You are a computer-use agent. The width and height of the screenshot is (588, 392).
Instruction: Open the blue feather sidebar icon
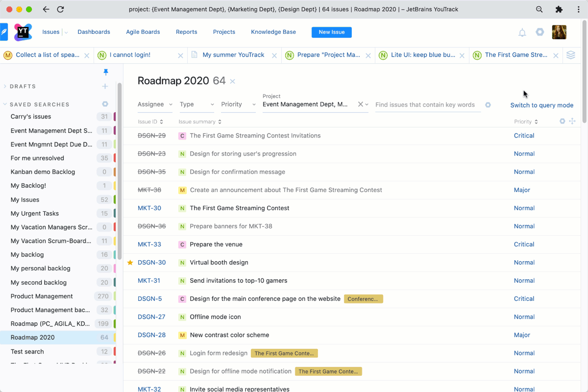tap(4, 32)
